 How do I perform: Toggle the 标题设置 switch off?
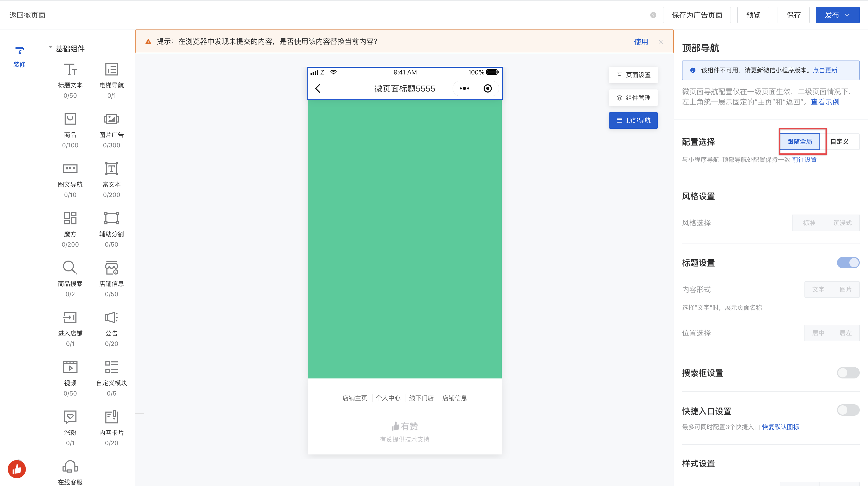coord(848,263)
